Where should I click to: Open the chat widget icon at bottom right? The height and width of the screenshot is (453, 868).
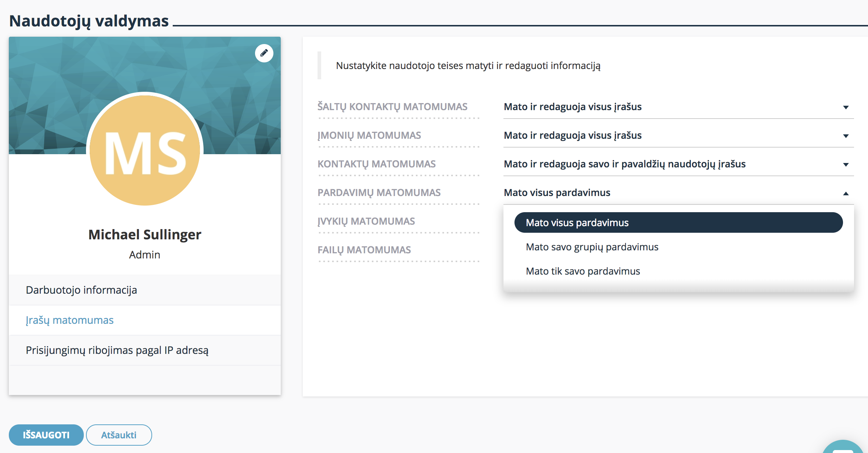[x=843, y=446]
